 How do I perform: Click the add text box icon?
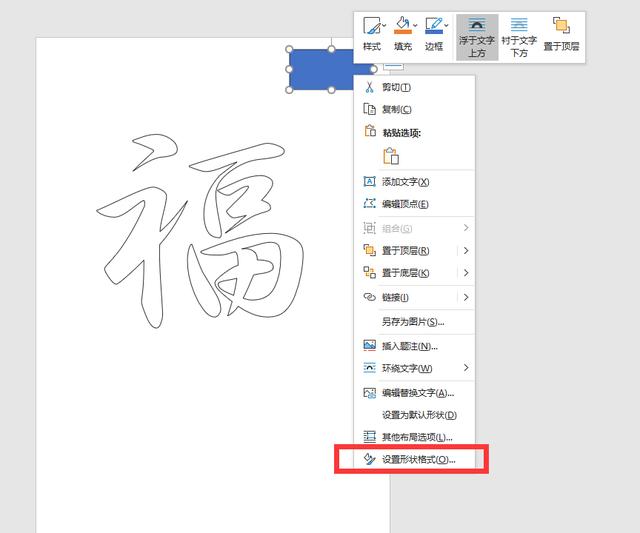pyautogui.click(x=369, y=181)
